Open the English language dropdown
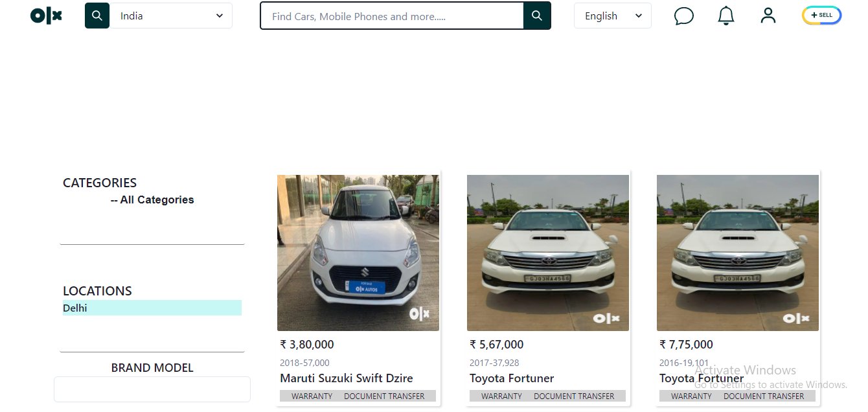Screen dimensions: 868x412 pyautogui.click(x=612, y=16)
